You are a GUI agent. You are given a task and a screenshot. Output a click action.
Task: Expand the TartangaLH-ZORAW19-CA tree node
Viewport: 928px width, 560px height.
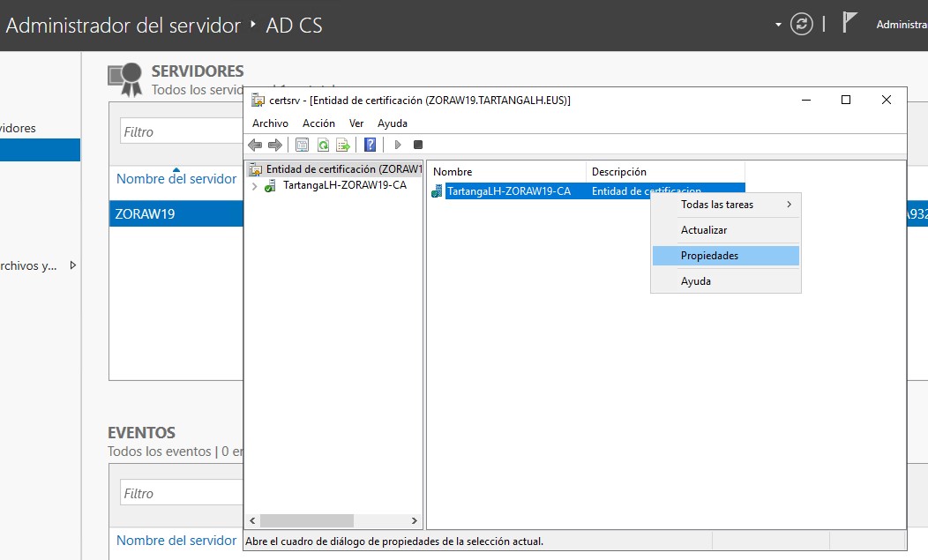(254, 186)
